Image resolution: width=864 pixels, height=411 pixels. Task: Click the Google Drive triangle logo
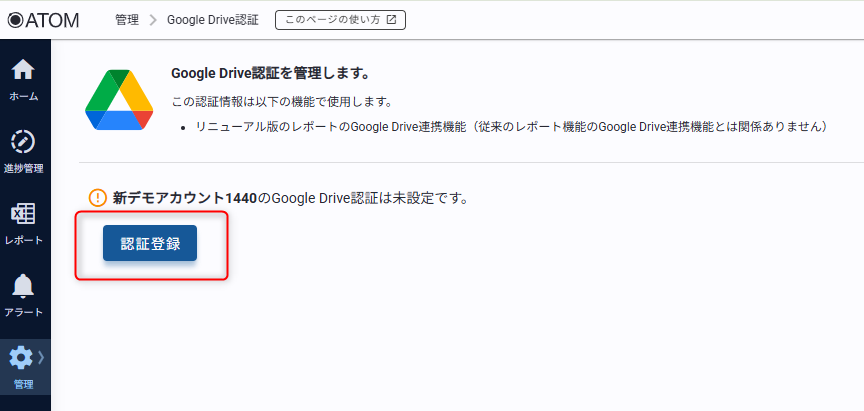(119, 100)
